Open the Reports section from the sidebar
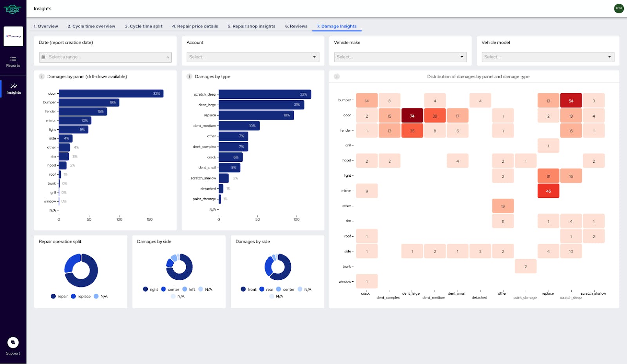 [x=13, y=62]
